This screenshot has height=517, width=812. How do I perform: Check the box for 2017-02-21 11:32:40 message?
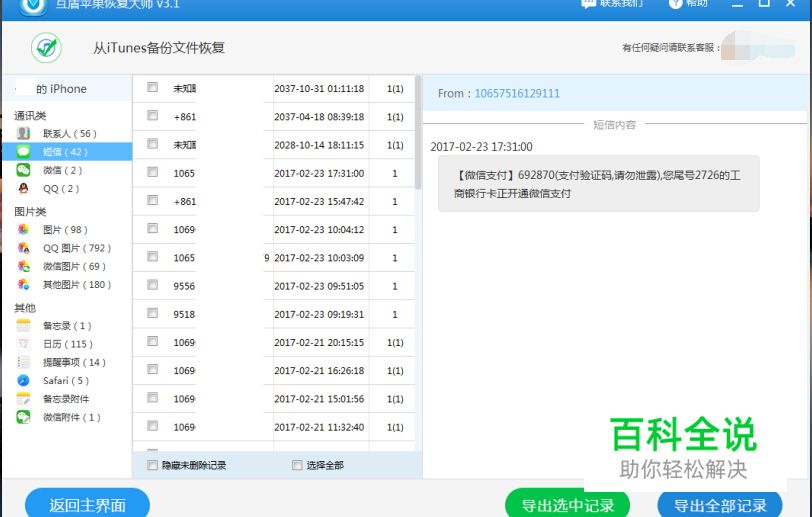(x=152, y=426)
